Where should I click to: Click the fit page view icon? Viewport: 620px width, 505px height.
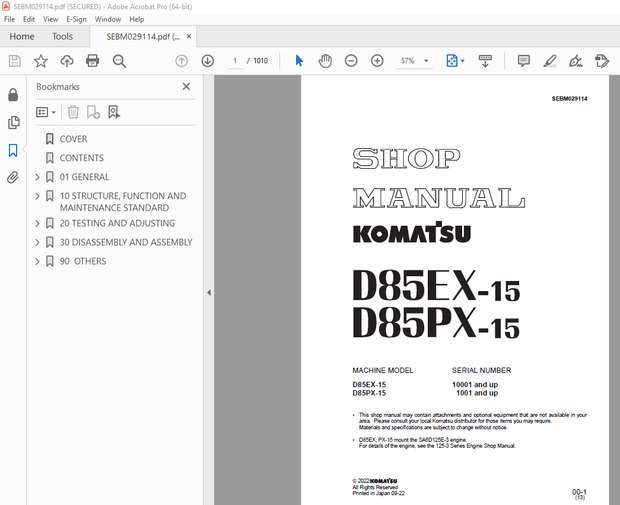point(452,61)
